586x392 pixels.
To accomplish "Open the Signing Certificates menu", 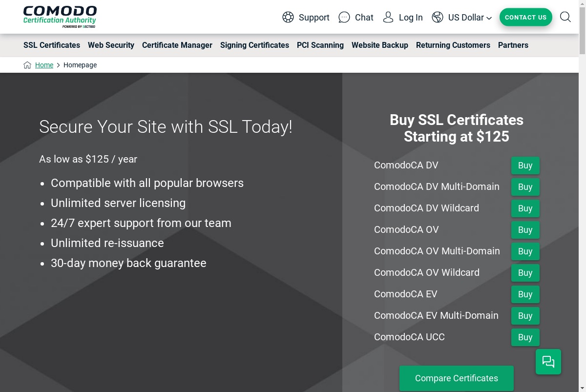I will [254, 45].
